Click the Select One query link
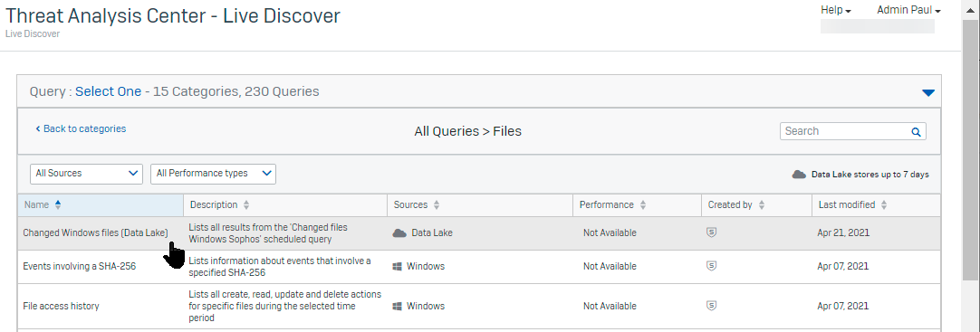The image size is (980, 332). pos(108,91)
